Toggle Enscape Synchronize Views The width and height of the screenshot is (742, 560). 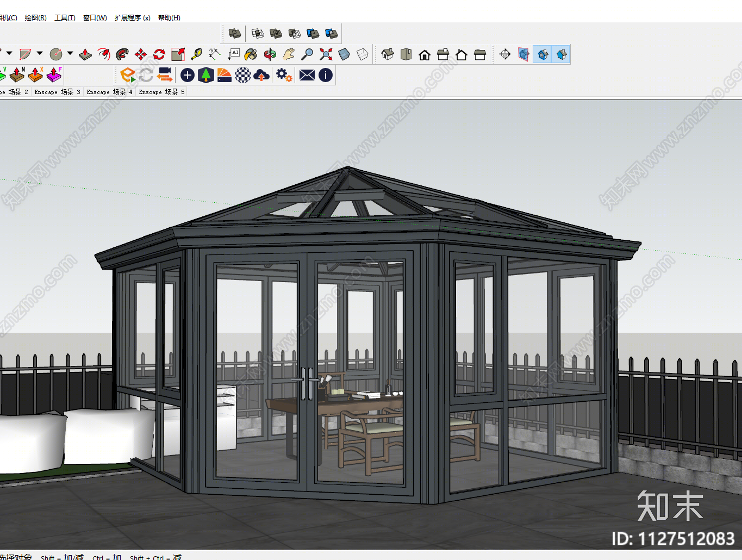tap(165, 75)
